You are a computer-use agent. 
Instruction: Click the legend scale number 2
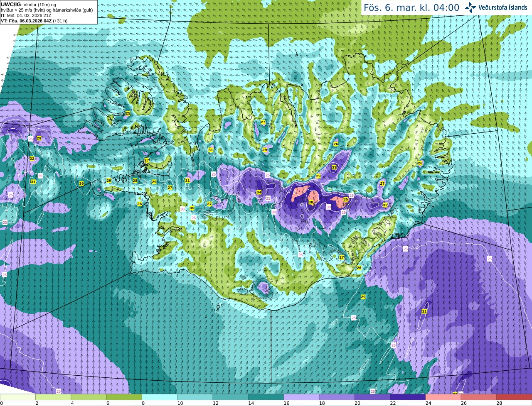pos(37,403)
